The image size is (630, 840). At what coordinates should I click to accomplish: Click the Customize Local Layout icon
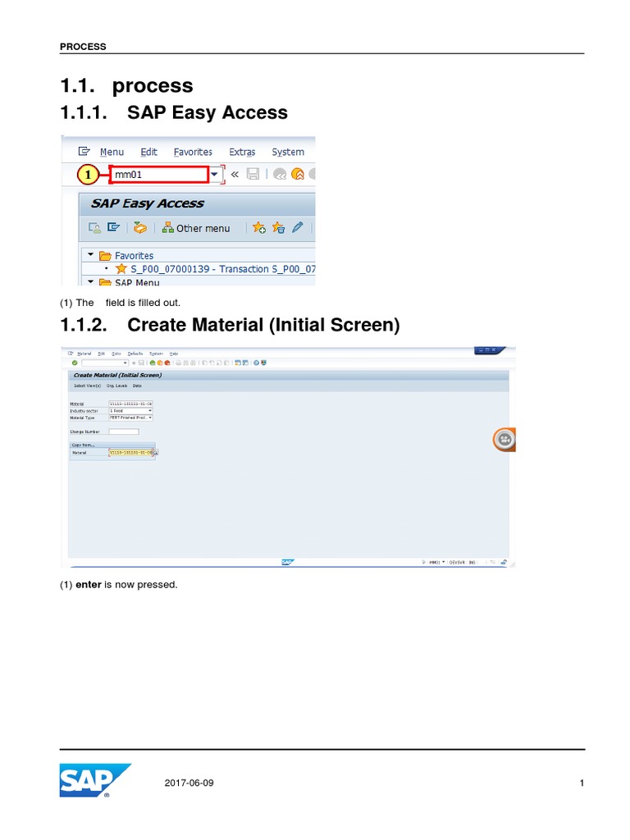263,363
